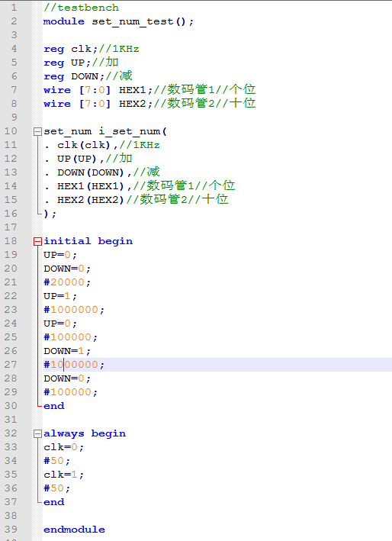The width and height of the screenshot is (392, 541).
Task: Click the highlighted #1000000; on line 27
Action: coord(74,365)
